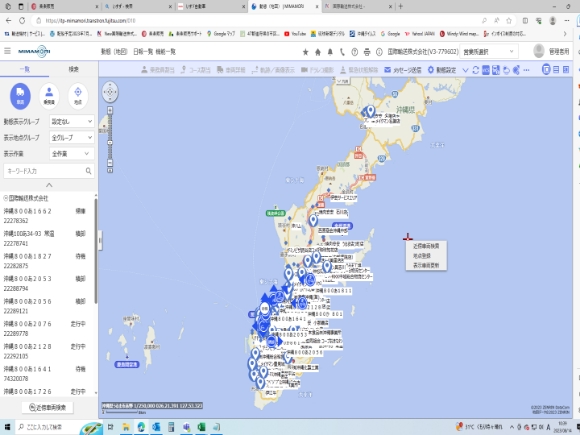Open the 動態表示グループ dropdown
This screenshot has width=580, height=435.
(72, 121)
